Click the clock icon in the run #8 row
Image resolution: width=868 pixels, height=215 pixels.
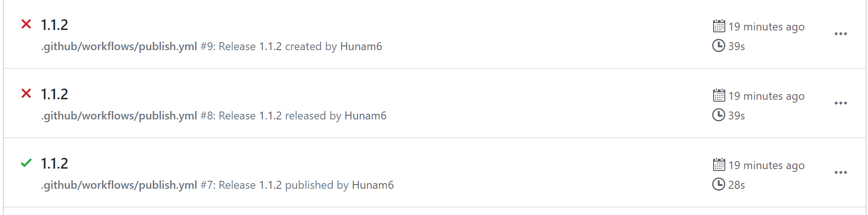tap(718, 115)
